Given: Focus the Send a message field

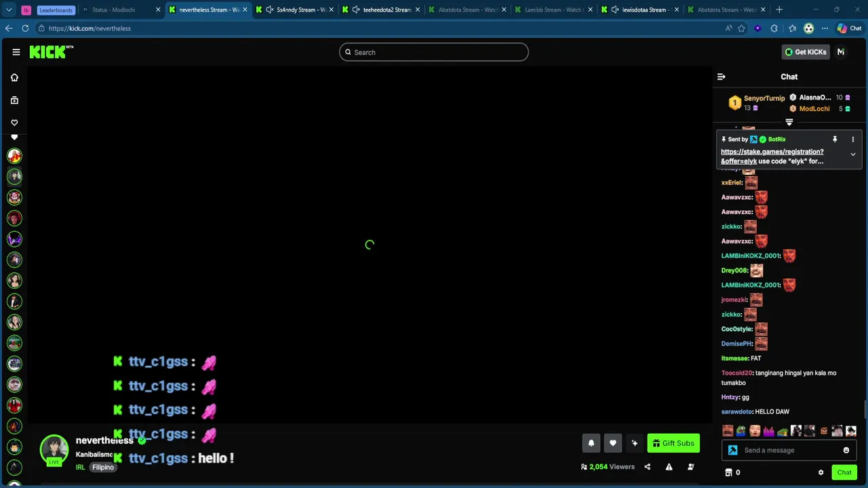Looking at the screenshot, I should (x=790, y=450).
